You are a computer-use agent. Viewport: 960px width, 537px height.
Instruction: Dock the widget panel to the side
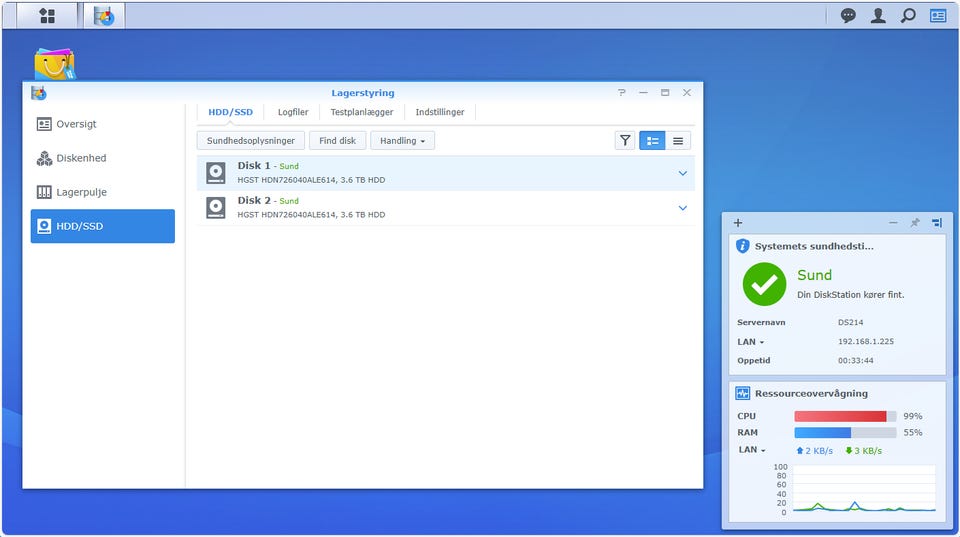pos(937,223)
